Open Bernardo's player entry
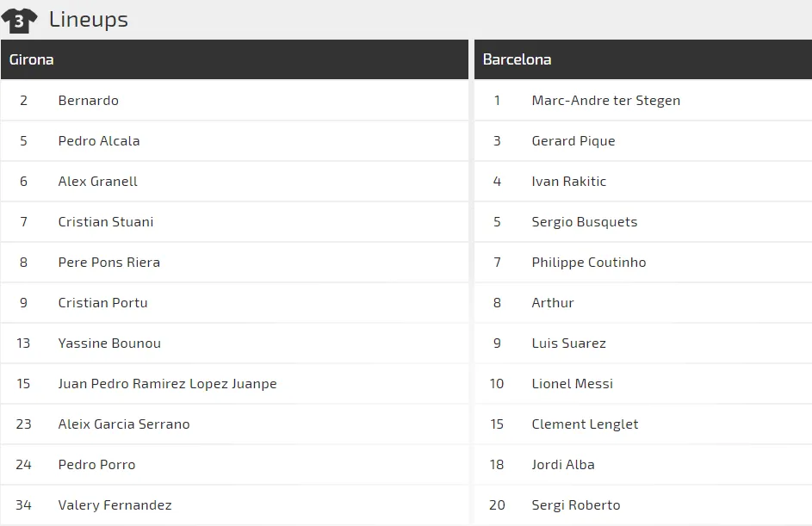 click(89, 101)
